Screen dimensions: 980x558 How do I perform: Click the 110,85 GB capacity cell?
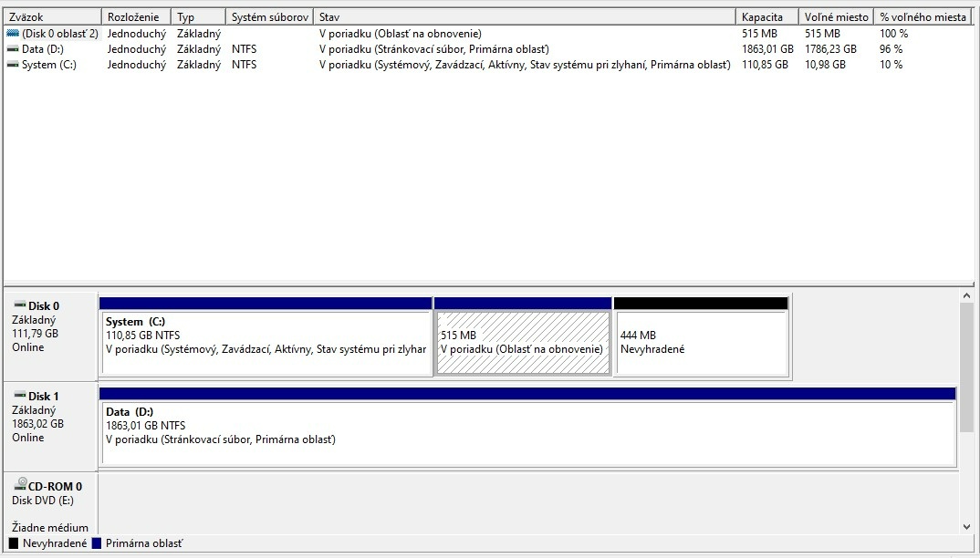click(x=765, y=65)
